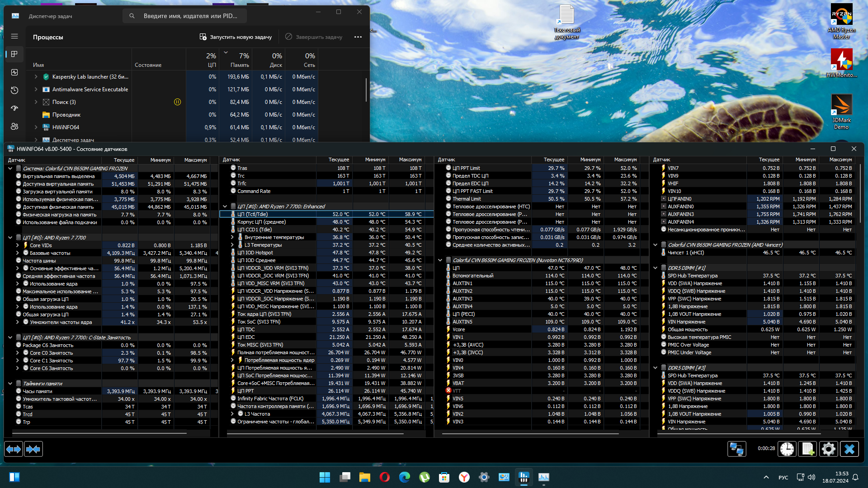This screenshot has width=868, height=488.
Task: Click expand columns left-right arrows icon
Action: point(14,449)
